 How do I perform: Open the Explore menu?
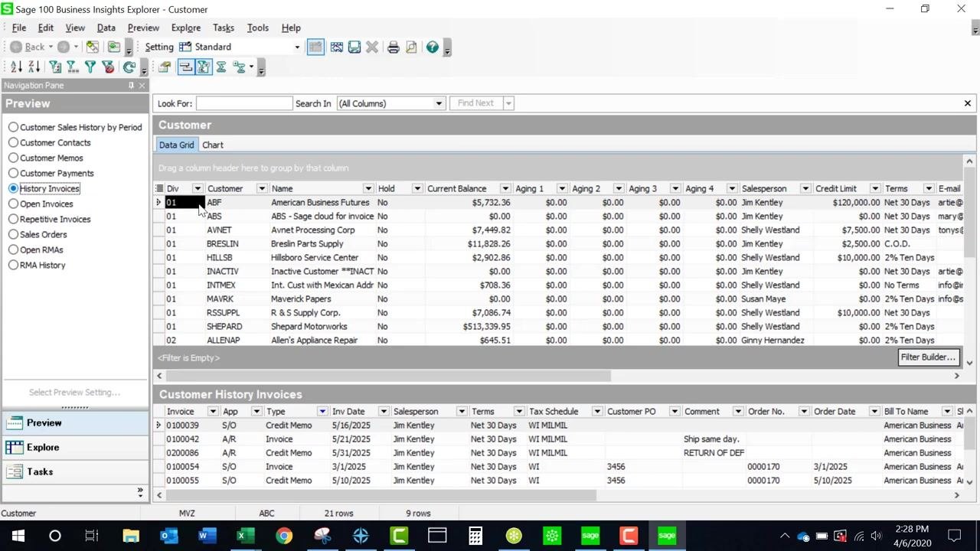186,28
